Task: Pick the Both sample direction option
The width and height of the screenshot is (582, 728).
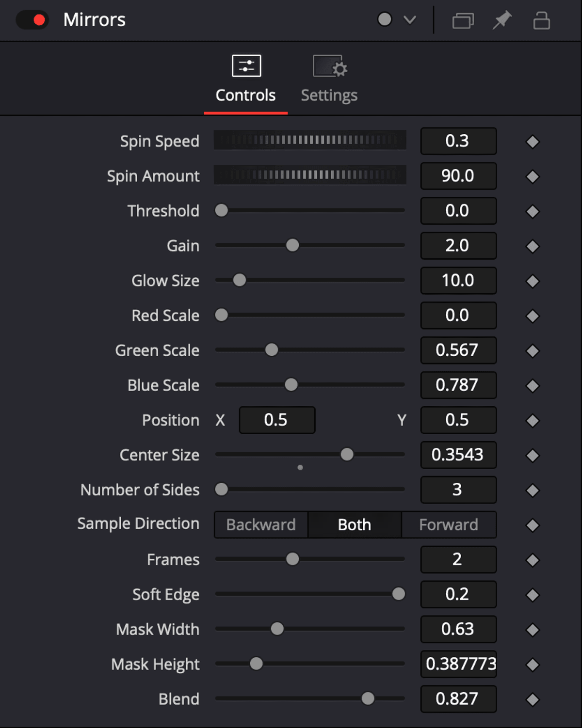Action: coord(355,525)
